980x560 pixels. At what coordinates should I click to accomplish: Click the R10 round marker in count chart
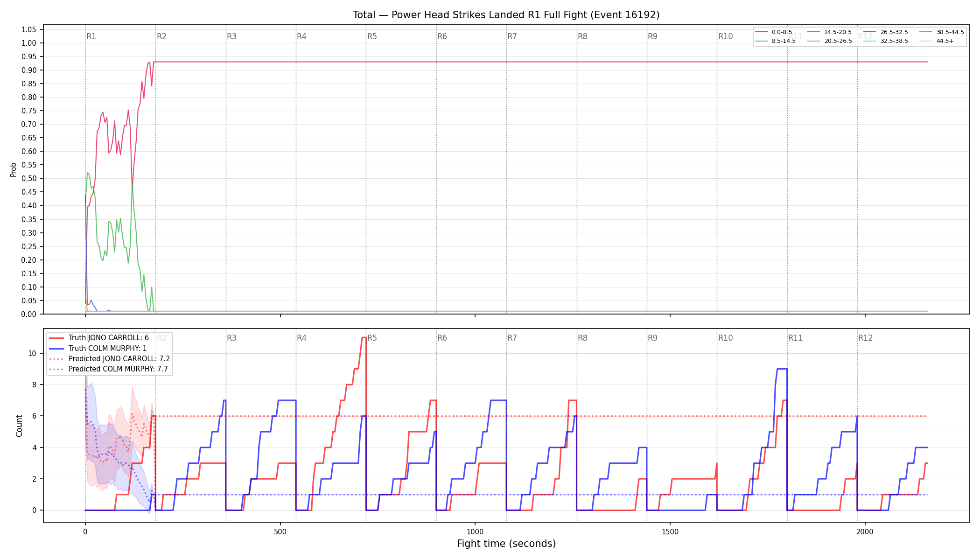pyautogui.click(x=725, y=338)
